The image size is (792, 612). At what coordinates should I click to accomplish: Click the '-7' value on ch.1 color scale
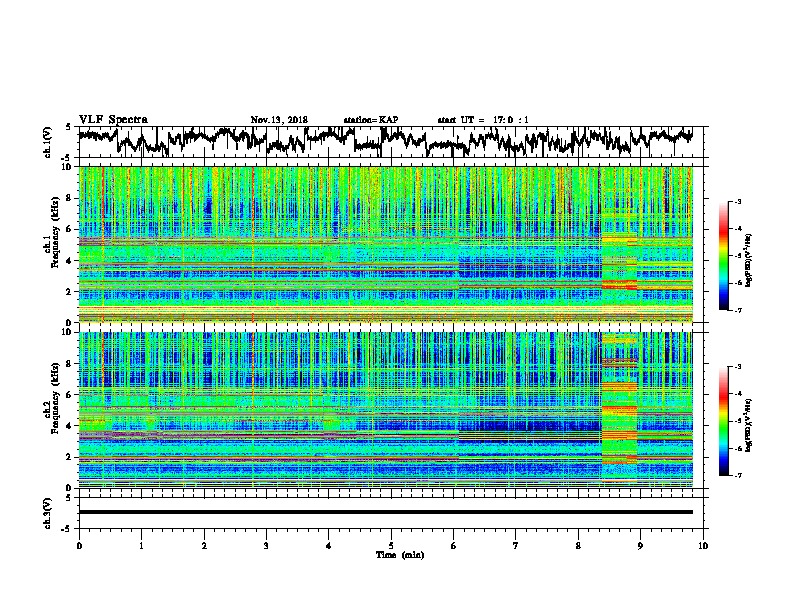[737, 310]
